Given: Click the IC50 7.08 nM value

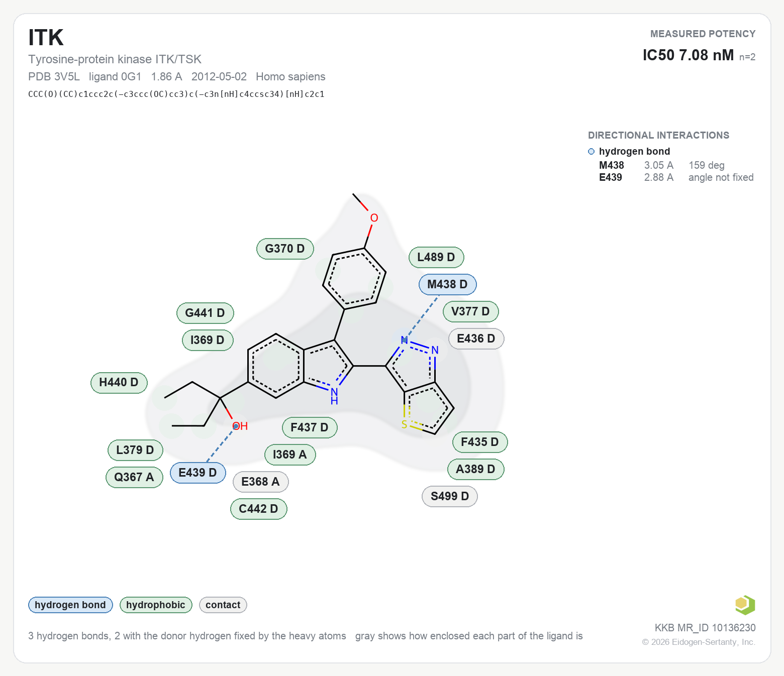Looking at the screenshot, I should click(x=688, y=55).
